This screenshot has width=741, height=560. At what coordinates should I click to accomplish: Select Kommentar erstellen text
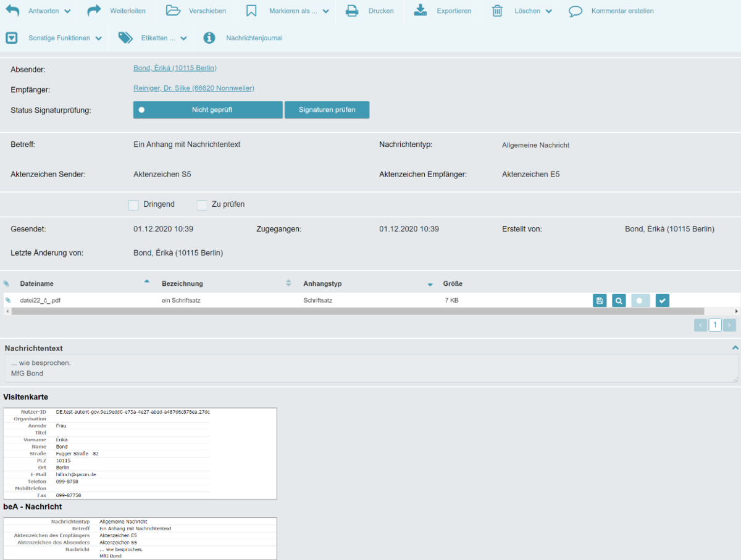coord(622,11)
